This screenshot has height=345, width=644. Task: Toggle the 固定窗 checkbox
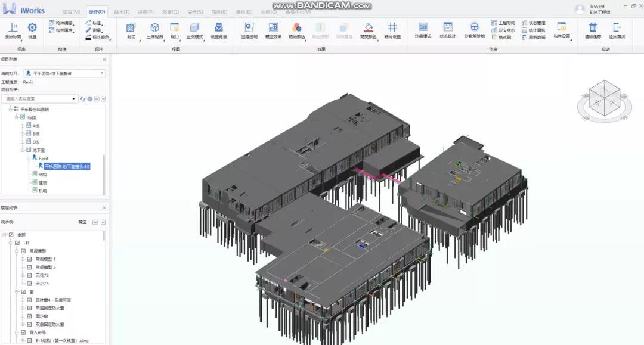click(29, 316)
